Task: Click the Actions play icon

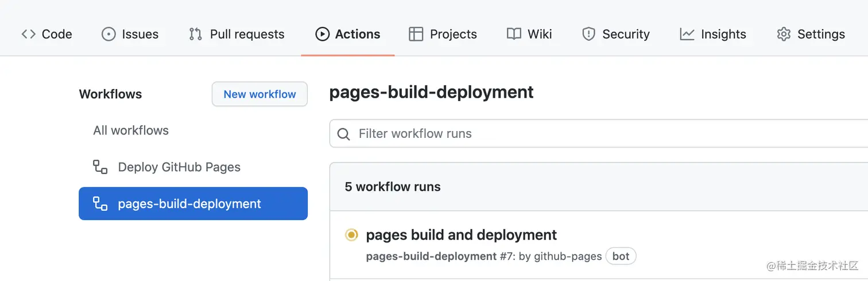Action: pos(322,34)
